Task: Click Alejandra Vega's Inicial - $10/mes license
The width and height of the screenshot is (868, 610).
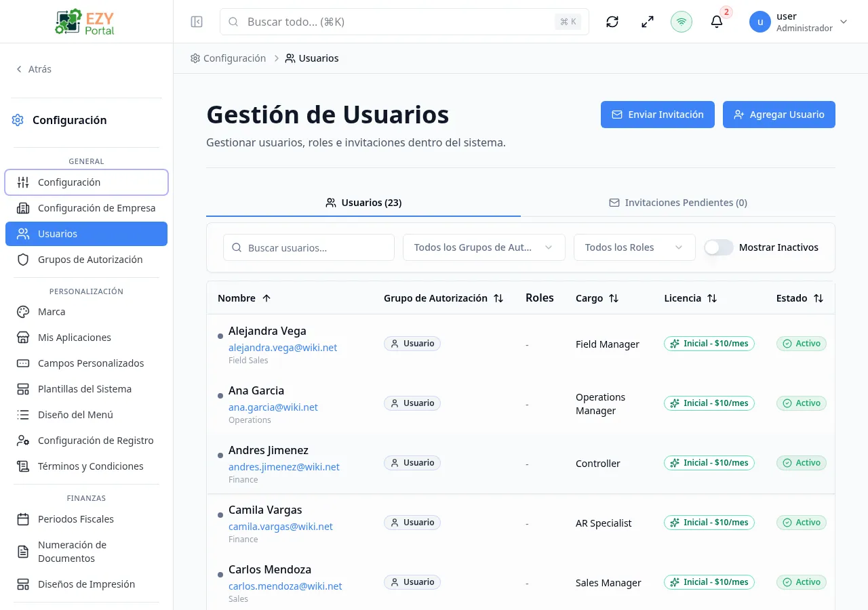Action: tap(709, 344)
